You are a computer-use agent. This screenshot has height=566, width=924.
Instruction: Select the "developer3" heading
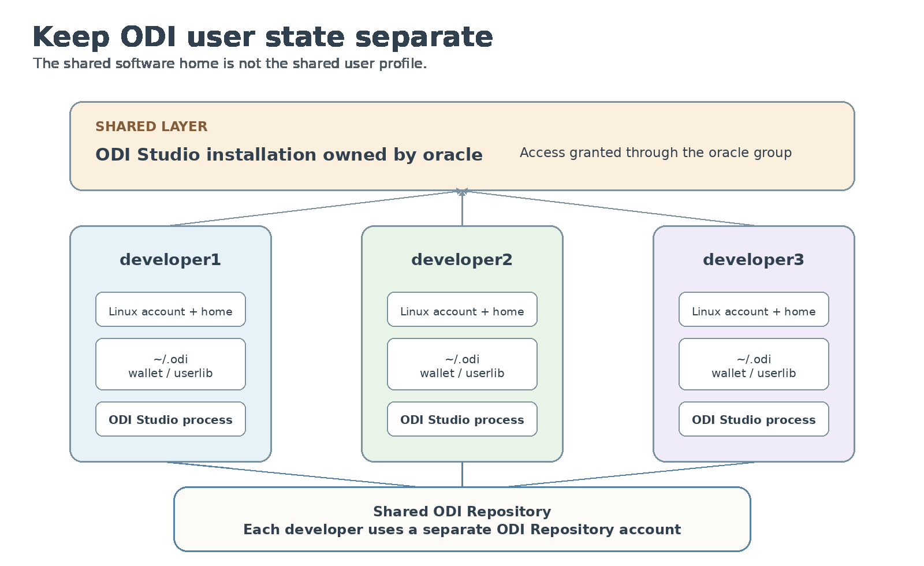(x=754, y=260)
